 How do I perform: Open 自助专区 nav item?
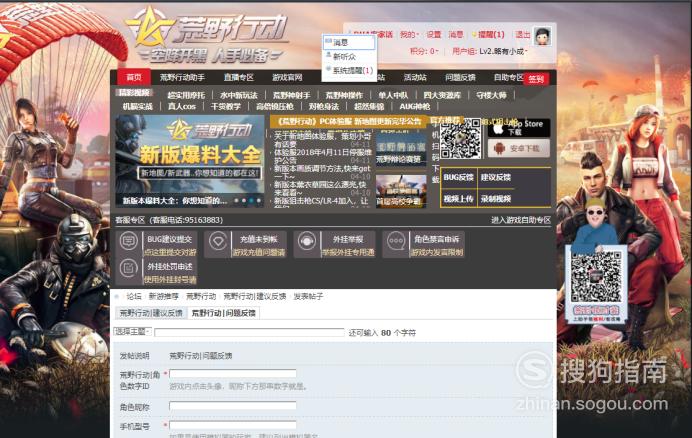click(508, 78)
